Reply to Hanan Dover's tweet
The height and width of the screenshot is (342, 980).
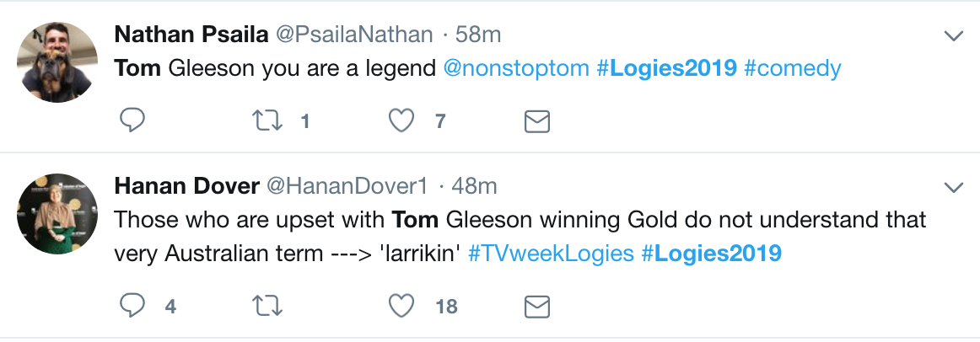[x=132, y=305]
